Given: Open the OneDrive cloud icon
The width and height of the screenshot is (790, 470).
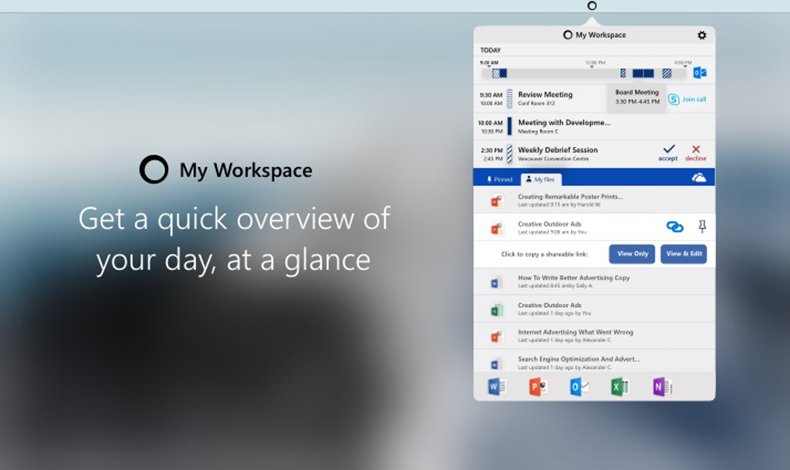Looking at the screenshot, I should (700, 178).
